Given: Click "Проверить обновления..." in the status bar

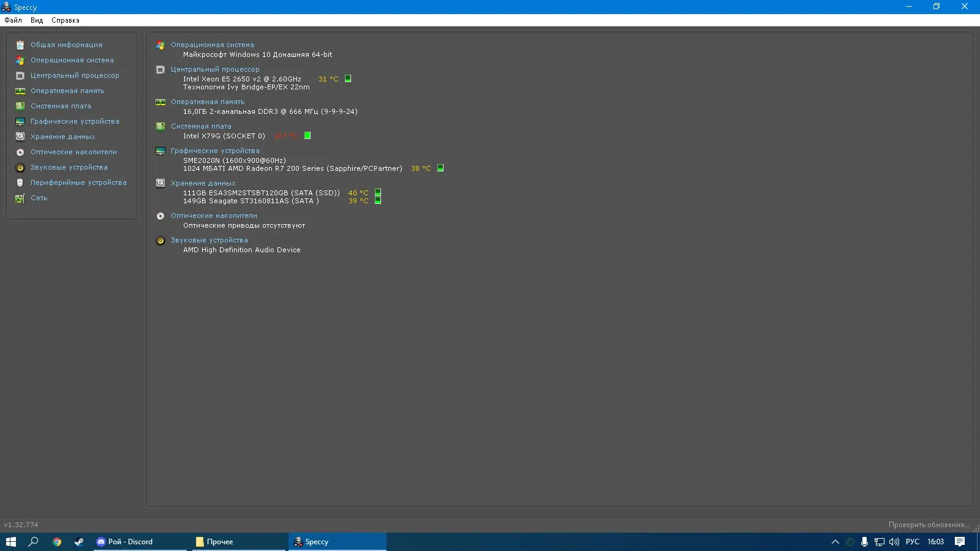Looking at the screenshot, I should coord(929,525).
